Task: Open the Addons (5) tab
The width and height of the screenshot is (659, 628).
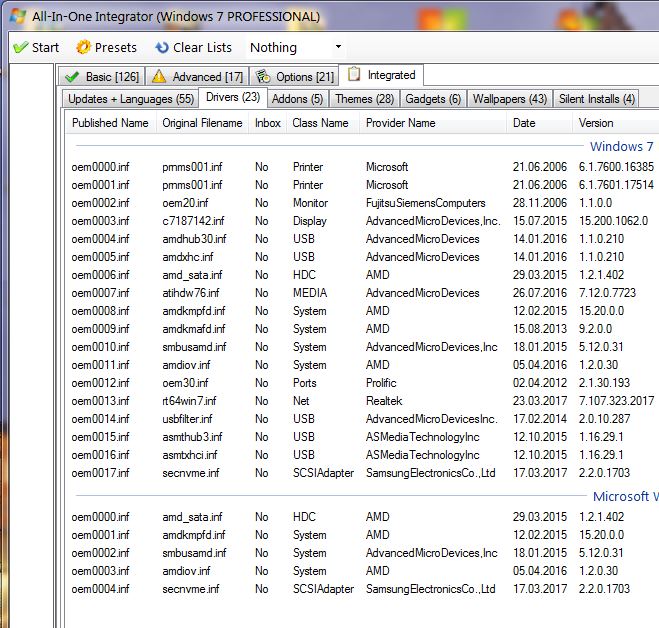Action: (x=298, y=99)
